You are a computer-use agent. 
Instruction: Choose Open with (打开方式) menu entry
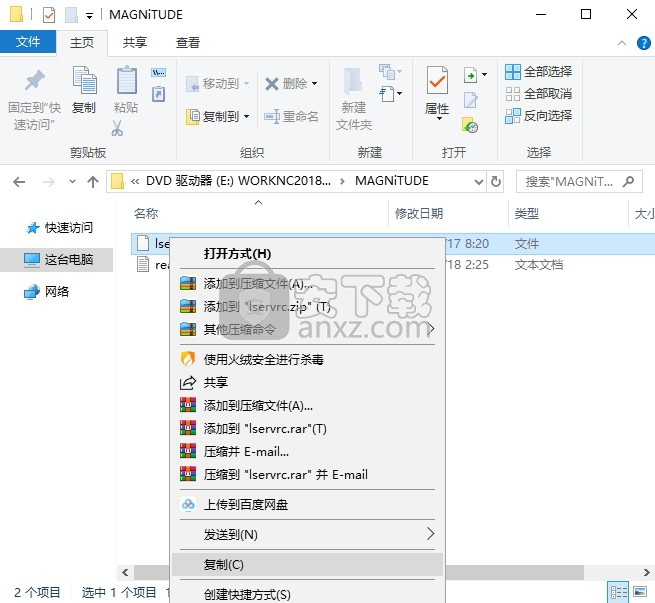coord(307,253)
